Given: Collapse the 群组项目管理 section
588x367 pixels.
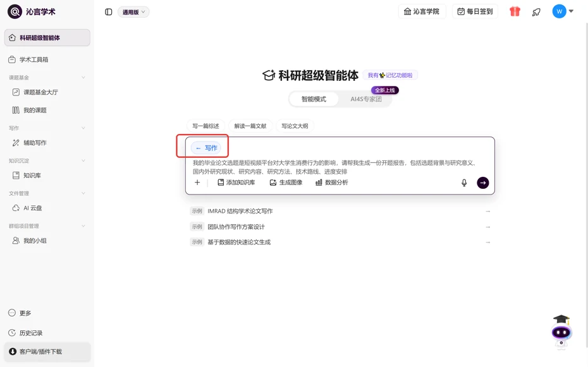Looking at the screenshot, I should click(x=83, y=226).
